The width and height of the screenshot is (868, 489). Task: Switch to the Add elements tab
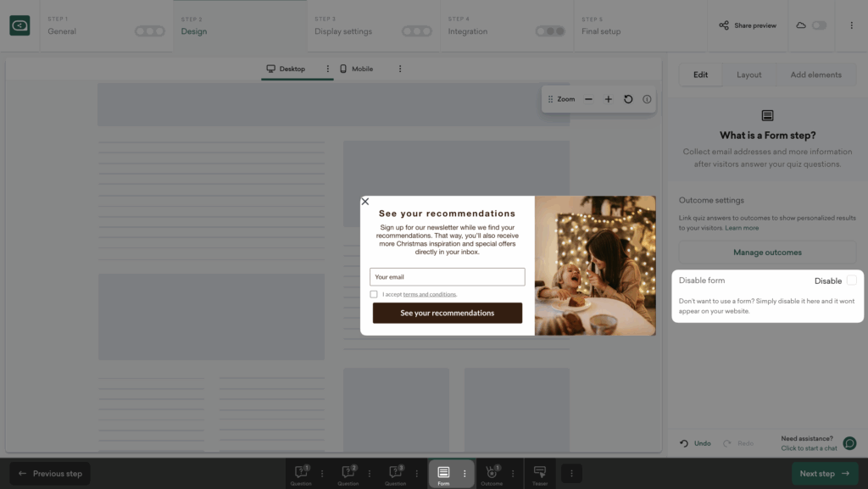click(x=815, y=75)
